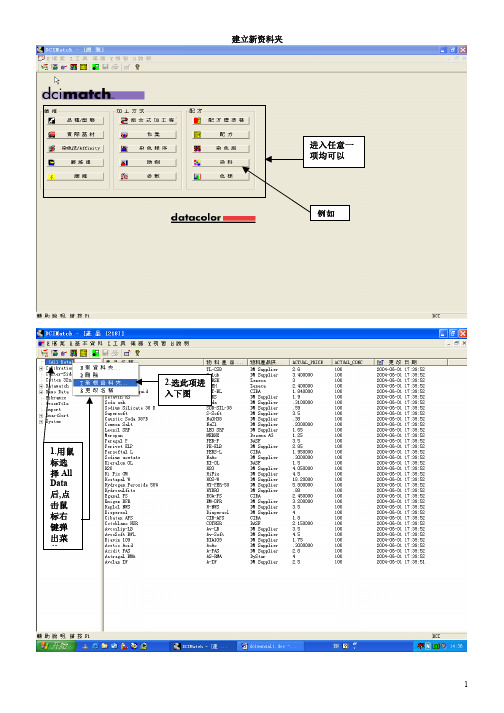Open the 說明 menu in the upper DCIMatch window
The width and height of the screenshot is (504, 713).
pyautogui.click(x=142, y=59)
